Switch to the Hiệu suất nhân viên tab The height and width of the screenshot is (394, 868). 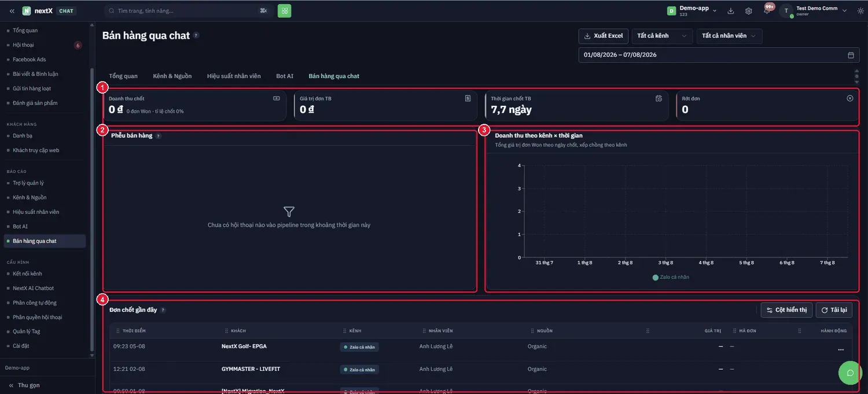[x=234, y=76]
